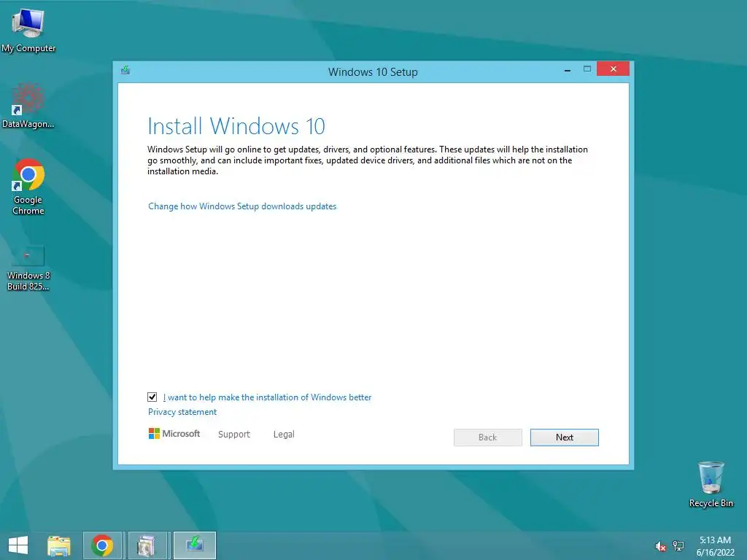Click the Install Windows 10 heading

(236, 126)
